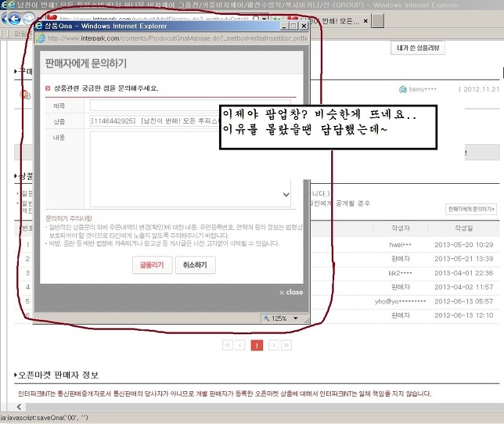The image size is (504, 424).
Task: Click the horizontal scrollbar left arrow
Action: (19, 407)
